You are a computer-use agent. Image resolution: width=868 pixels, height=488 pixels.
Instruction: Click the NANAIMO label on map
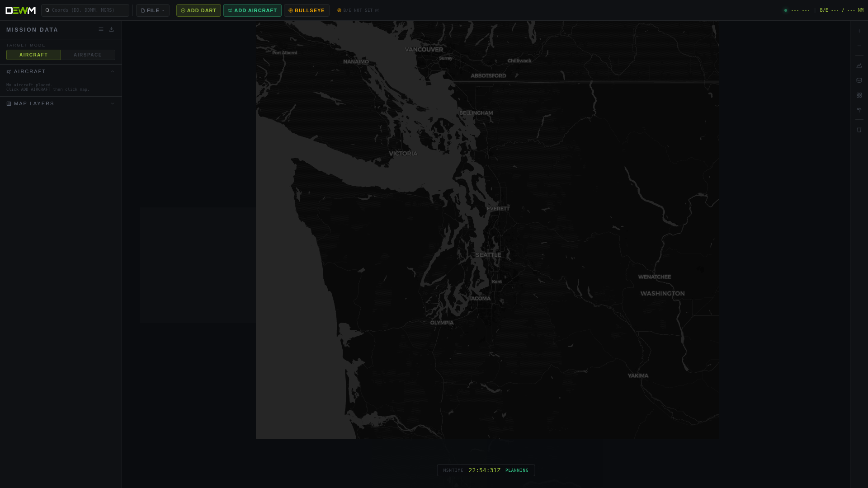356,62
